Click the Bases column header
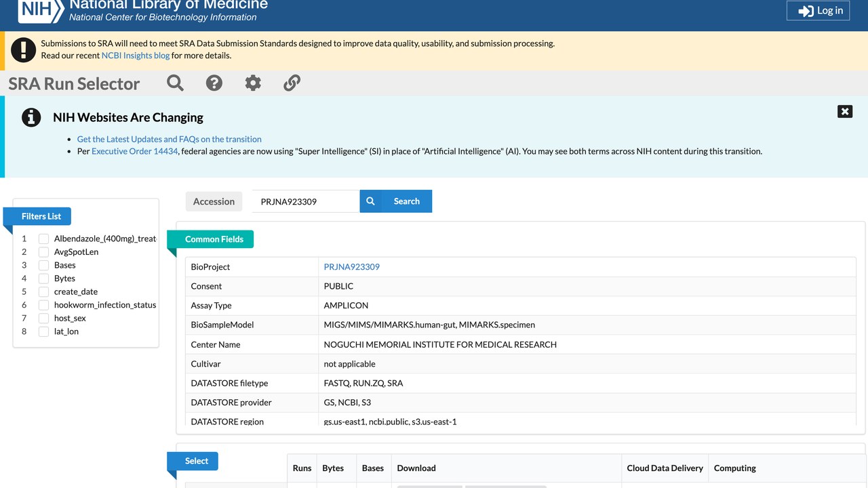Screen dimensions: 868x488 [x=373, y=468]
